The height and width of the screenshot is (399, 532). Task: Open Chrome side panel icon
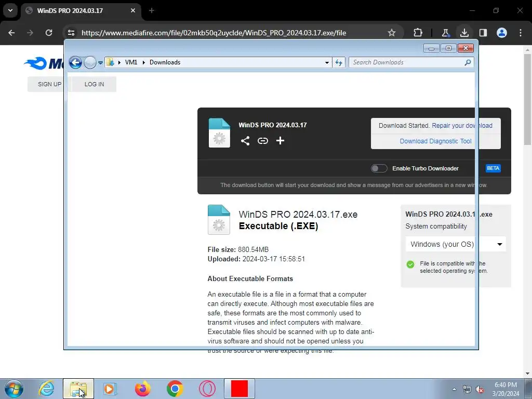point(483,33)
